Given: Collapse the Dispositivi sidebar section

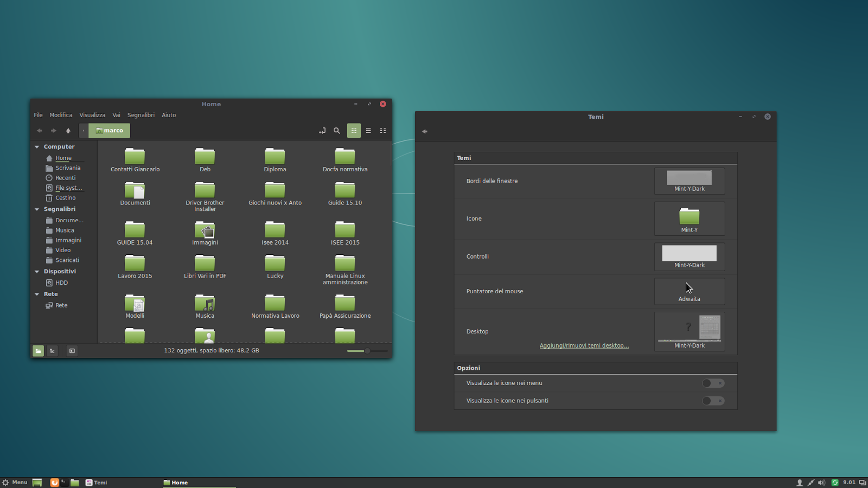Looking at the screenshot, I should [37, 272].
